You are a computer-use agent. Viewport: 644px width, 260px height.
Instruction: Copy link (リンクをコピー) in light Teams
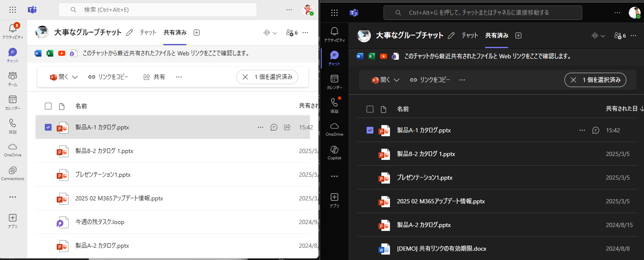tap(108, 77)
